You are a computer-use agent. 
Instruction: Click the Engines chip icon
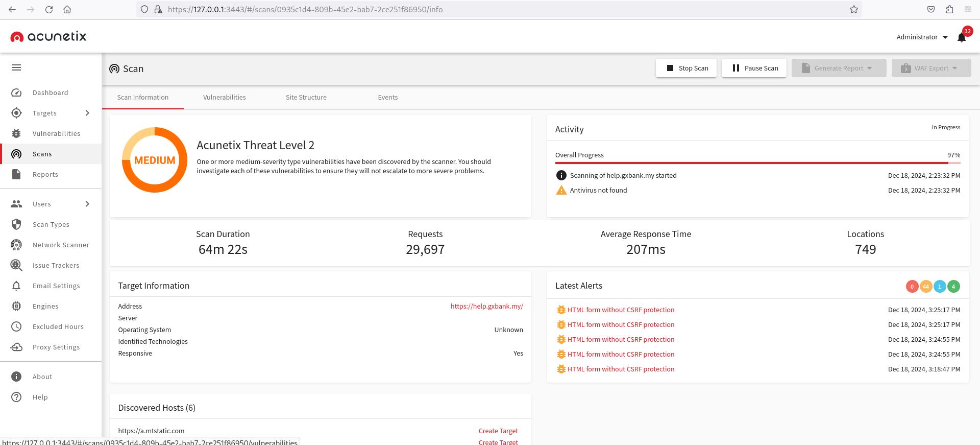tap(16, 306)
